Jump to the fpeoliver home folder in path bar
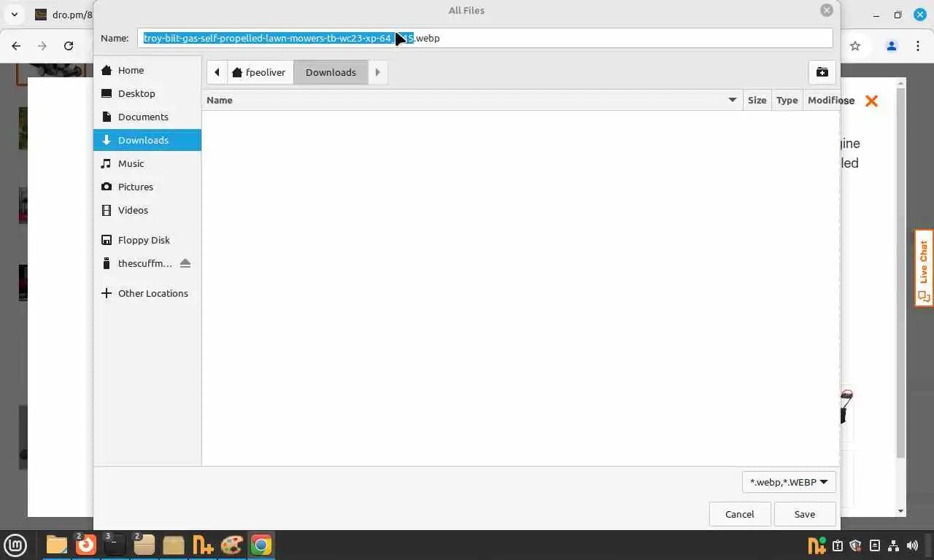 pos(260,72)
